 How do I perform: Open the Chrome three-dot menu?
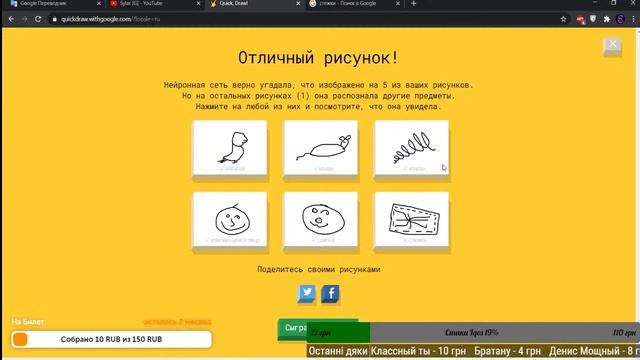(x=633, y=19)
